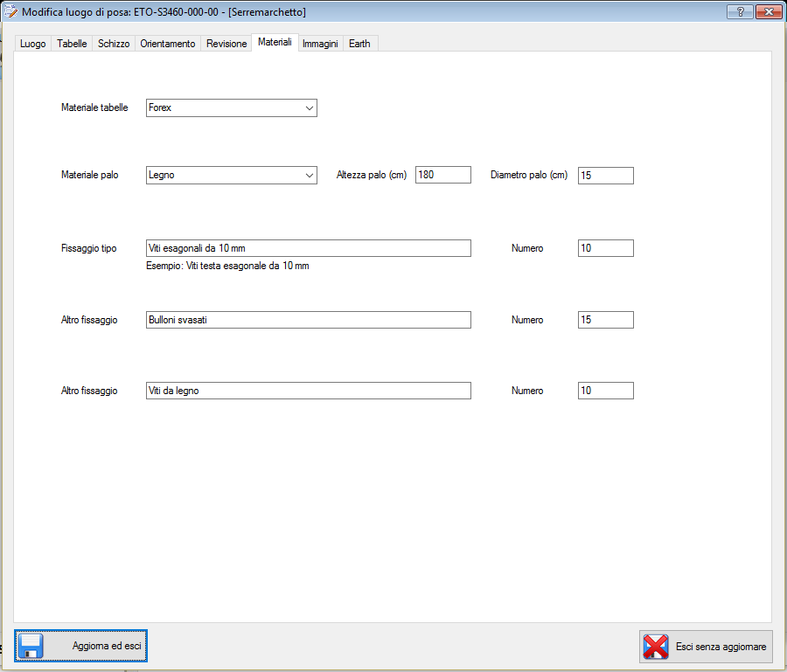Focus the Diametro palo field

click(x=605, y=176)
